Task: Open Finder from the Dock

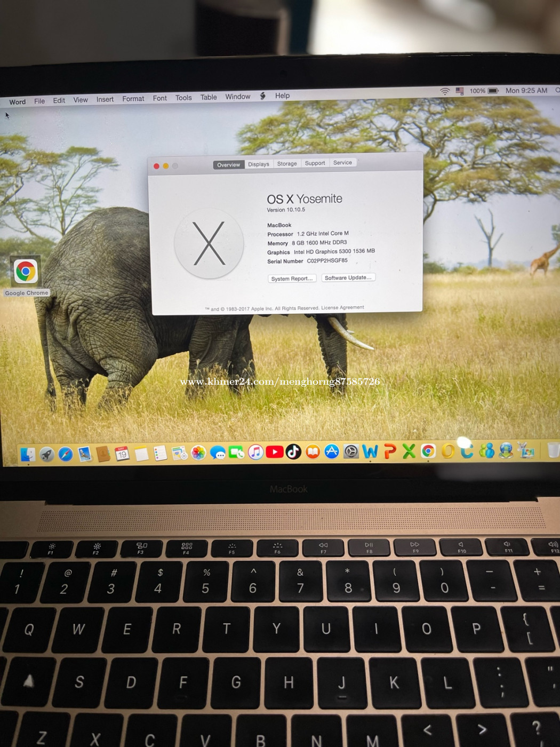Action: tap(27, 455)
